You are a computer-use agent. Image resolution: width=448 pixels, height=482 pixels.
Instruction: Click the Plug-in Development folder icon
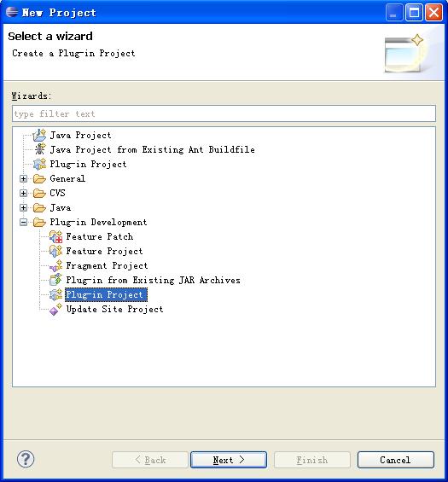(39, 223)
